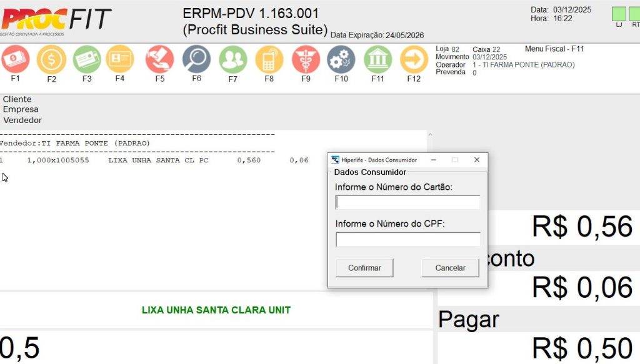This screenshot has width=640, height=364.
Task: Click the Pagar label
Action: point(469,320)
